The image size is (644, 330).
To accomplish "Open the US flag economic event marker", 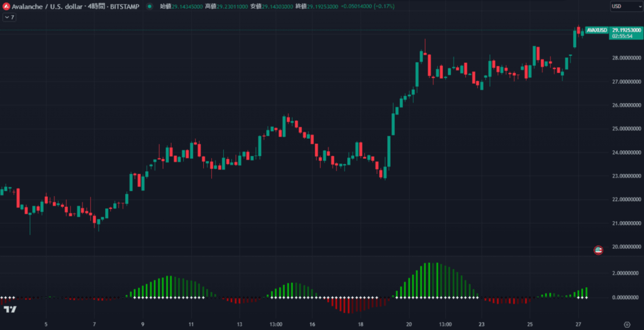I will pyautogui.click(x=599, y=250).
